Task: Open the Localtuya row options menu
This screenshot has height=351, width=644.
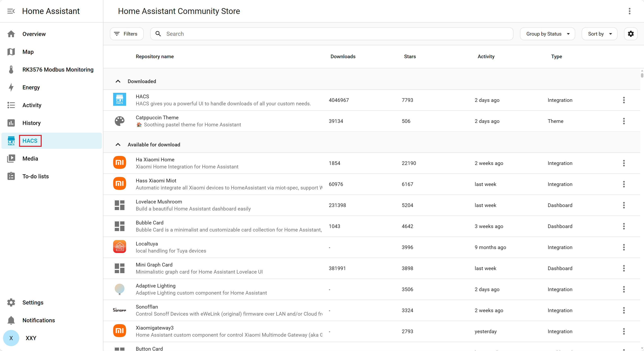Action: (x=624, y=247)
